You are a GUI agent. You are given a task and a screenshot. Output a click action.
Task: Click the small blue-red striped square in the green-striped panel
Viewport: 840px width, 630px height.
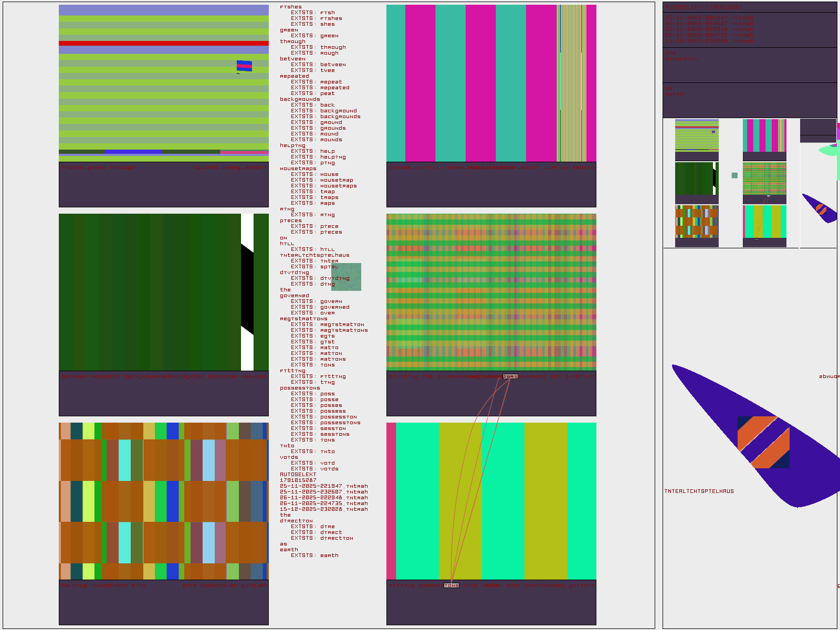244,66
